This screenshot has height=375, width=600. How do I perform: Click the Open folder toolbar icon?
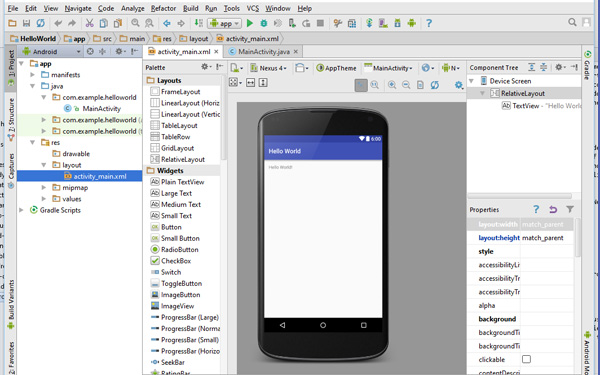12,23
